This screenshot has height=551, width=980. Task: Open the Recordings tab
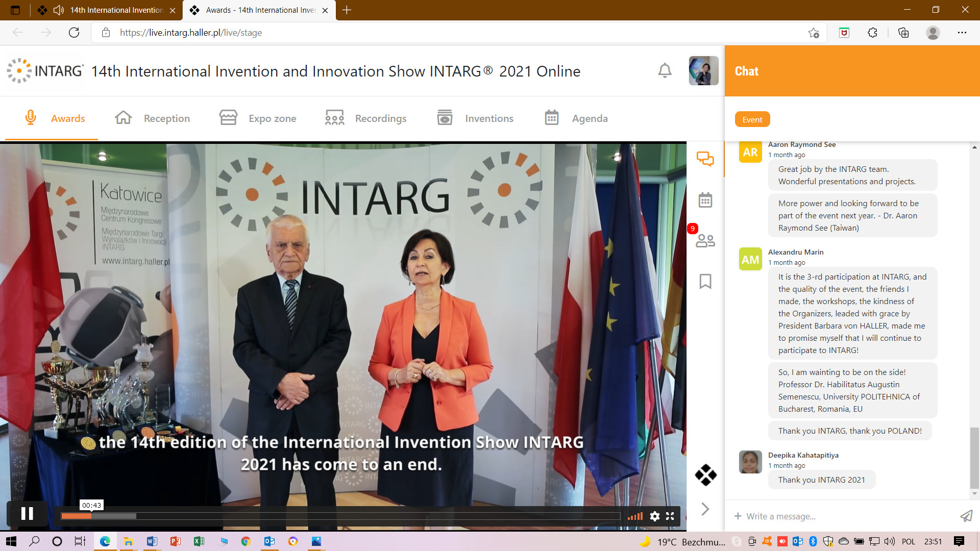pyautogui.click(x=366, y=118)
